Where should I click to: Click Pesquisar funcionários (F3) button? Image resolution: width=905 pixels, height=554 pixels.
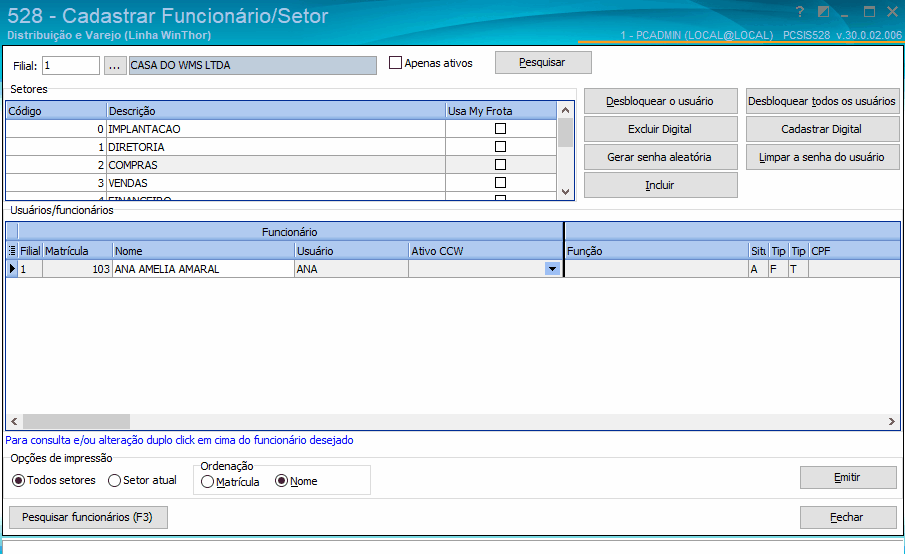(x=88, y=517)
